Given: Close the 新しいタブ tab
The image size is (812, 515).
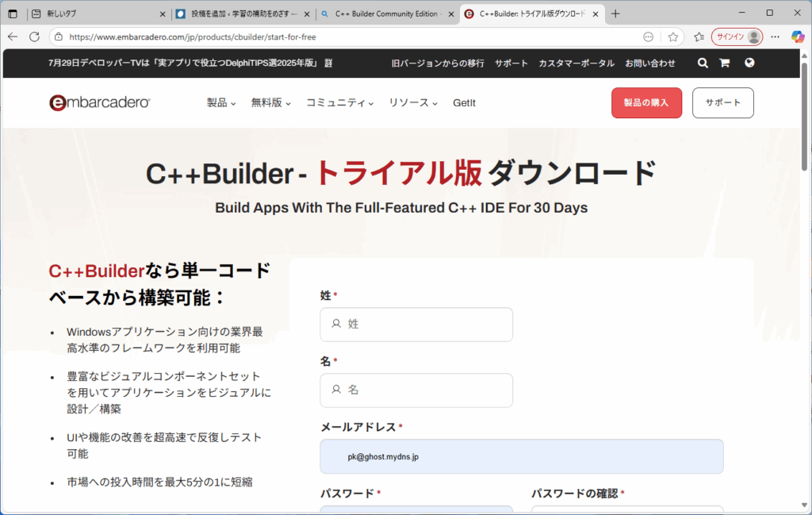Looking at the screenshot, I should pyautogui.click(x=163, y=14).
